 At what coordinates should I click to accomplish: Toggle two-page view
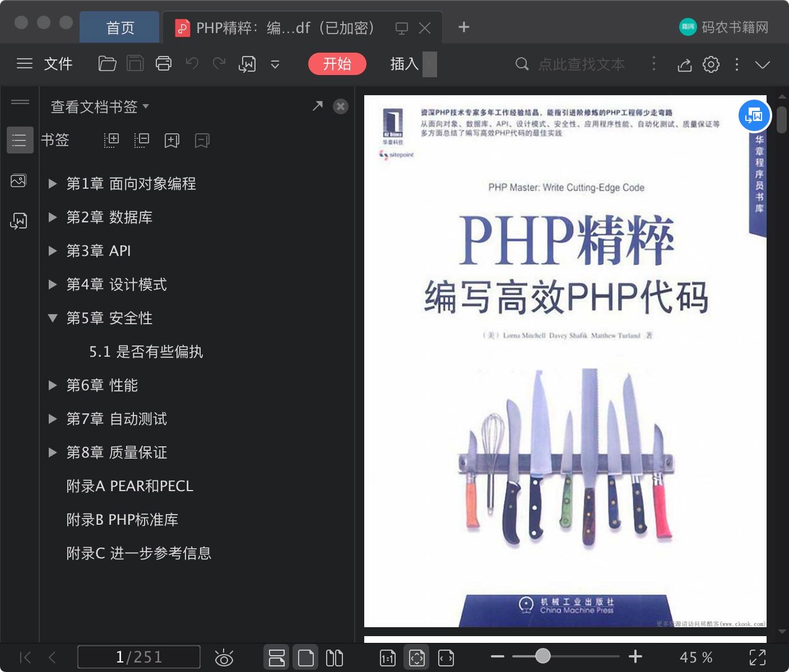(335, 657)
